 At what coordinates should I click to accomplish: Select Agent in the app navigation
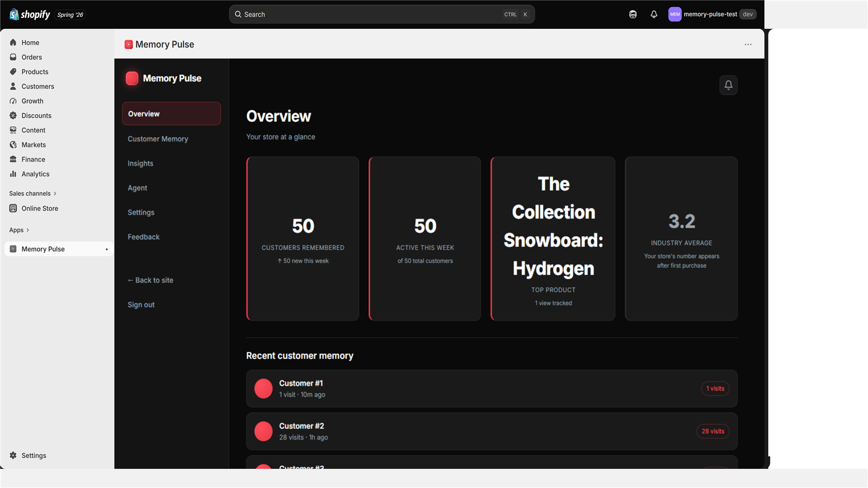point(137,188)
